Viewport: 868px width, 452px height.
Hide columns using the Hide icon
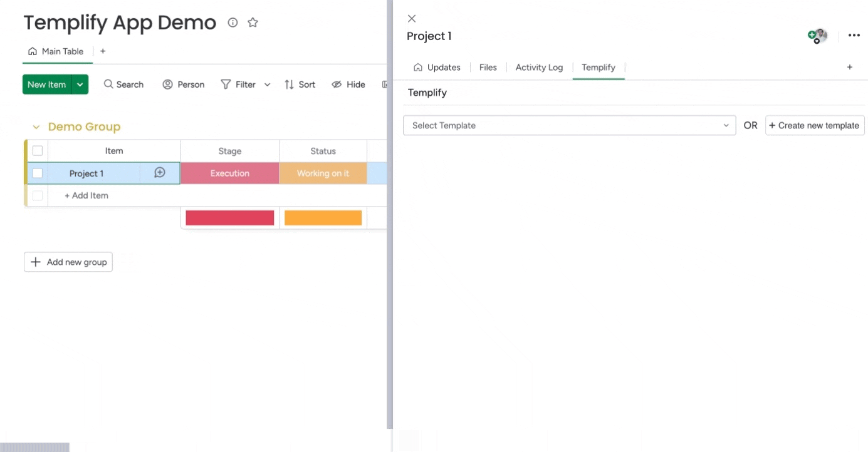tap(348, 84)
